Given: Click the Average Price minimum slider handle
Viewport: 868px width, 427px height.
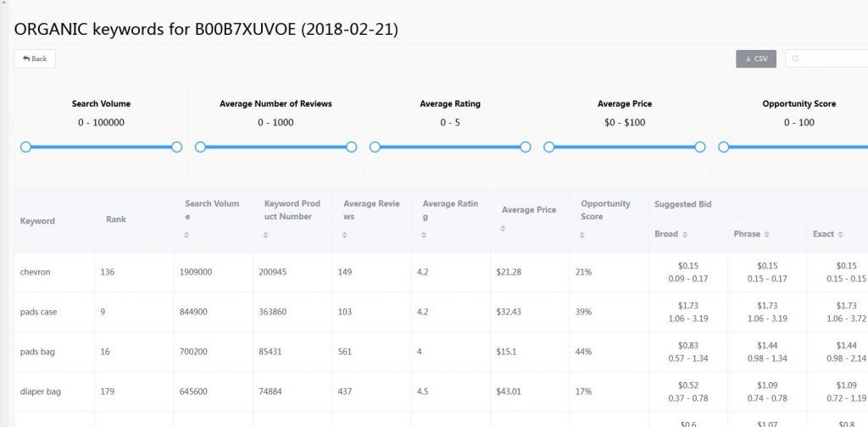Looking at the screenshot, I should 548,147.
